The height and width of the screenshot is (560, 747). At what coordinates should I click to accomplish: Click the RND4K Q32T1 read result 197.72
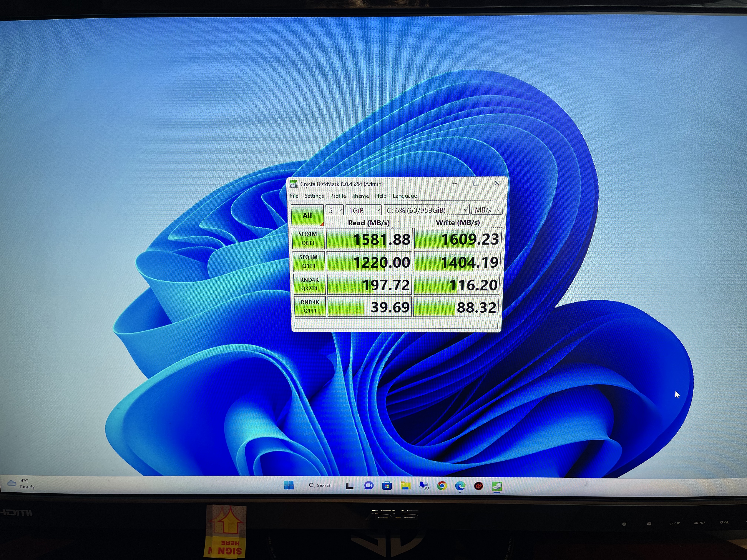(370, 285)
